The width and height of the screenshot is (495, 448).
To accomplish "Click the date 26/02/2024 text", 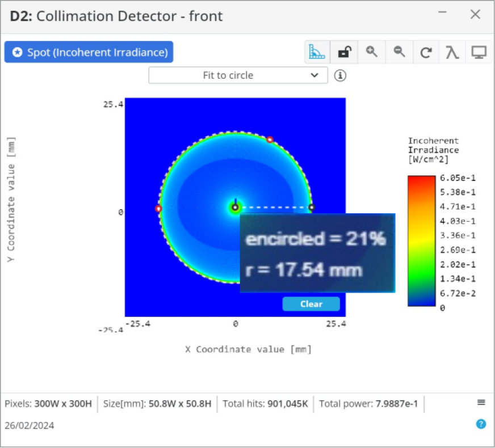I will (30, 425).
